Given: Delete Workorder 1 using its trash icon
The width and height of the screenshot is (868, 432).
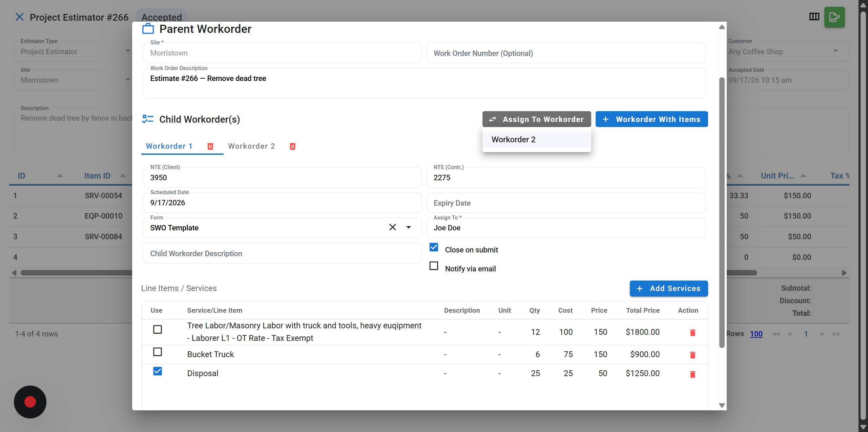Looking at the screenshot, I should [210, 146].
